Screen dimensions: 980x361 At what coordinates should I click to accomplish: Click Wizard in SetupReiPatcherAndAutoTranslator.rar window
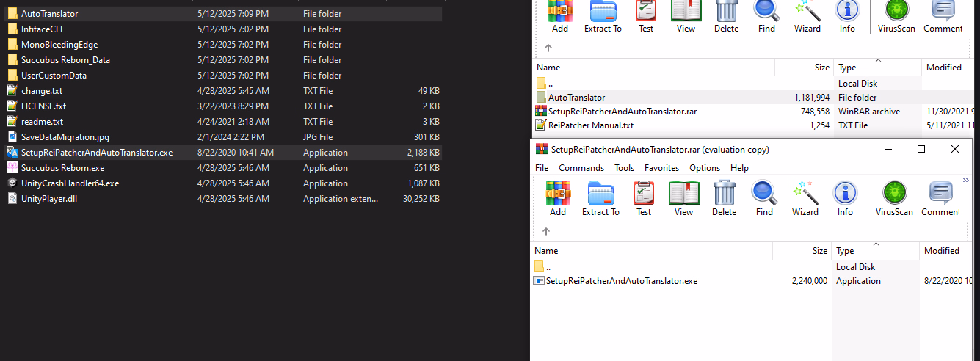coord(805,199)
